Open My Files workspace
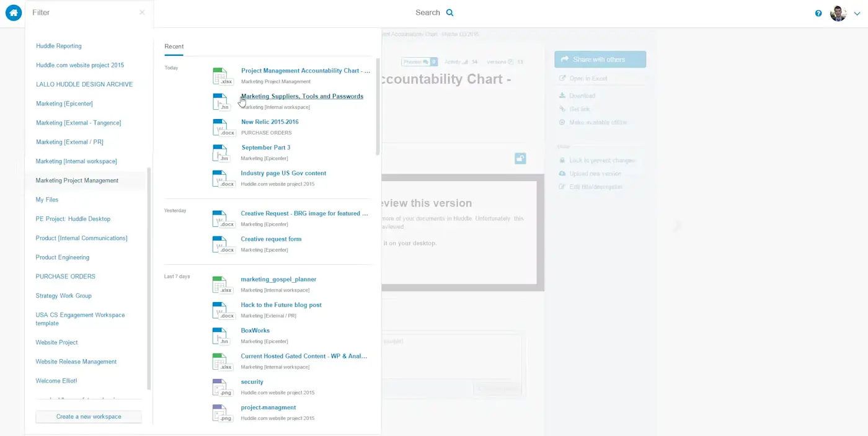Image resolution: width=868 pixels, height=436 pixels. coord(47,200)
